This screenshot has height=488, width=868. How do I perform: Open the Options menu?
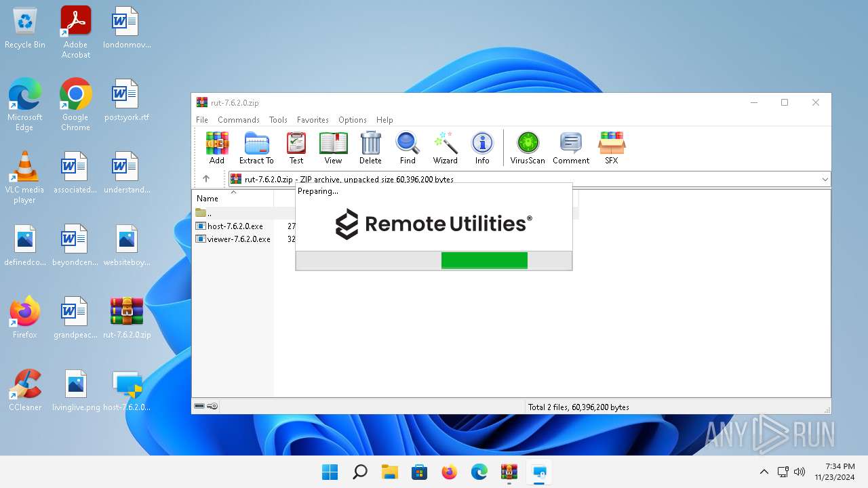click(353, 120)
